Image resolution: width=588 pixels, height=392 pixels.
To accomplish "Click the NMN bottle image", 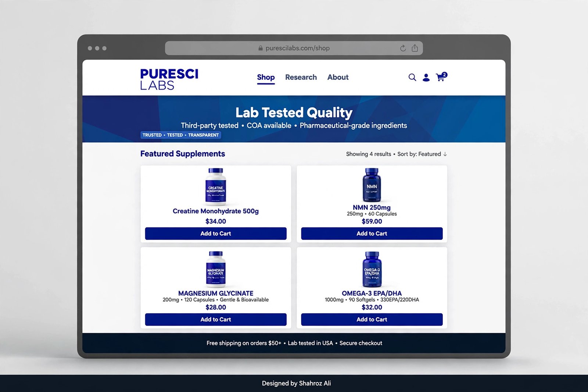I will (x=372, y=185).
